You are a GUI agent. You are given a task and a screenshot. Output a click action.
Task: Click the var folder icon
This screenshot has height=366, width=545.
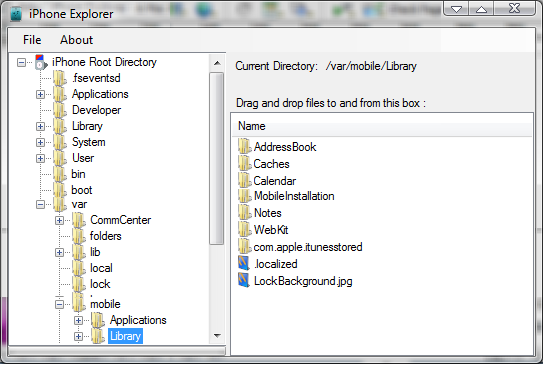(x=60, y=204)
